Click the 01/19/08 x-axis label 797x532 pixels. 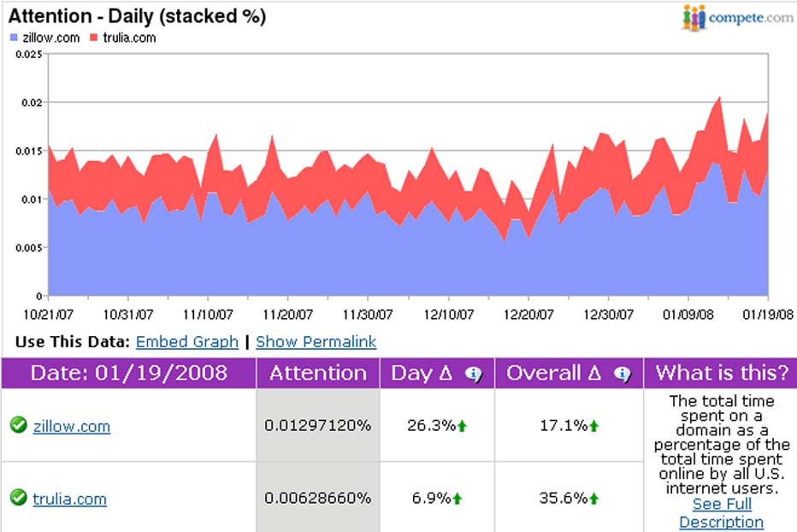click(x=768, y=315)
